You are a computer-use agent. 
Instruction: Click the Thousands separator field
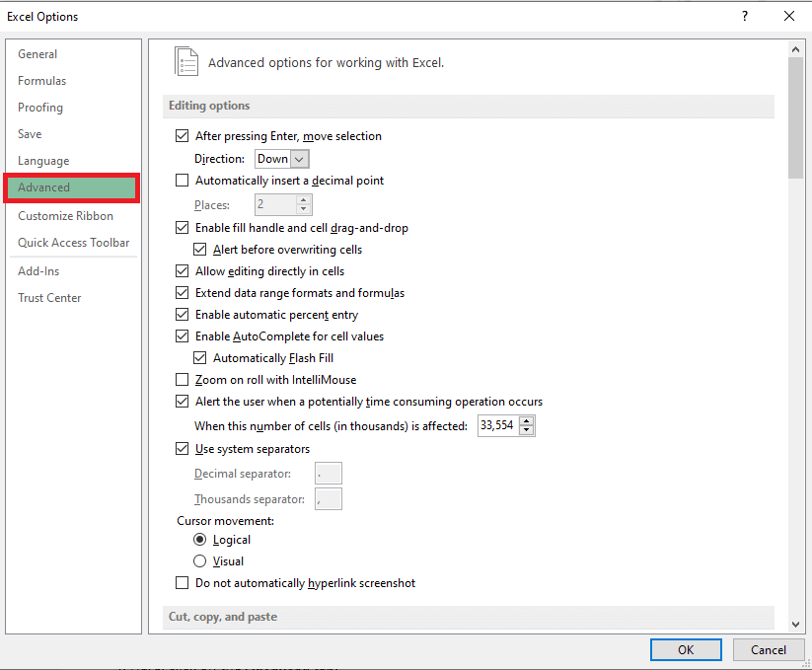point(329,499)
